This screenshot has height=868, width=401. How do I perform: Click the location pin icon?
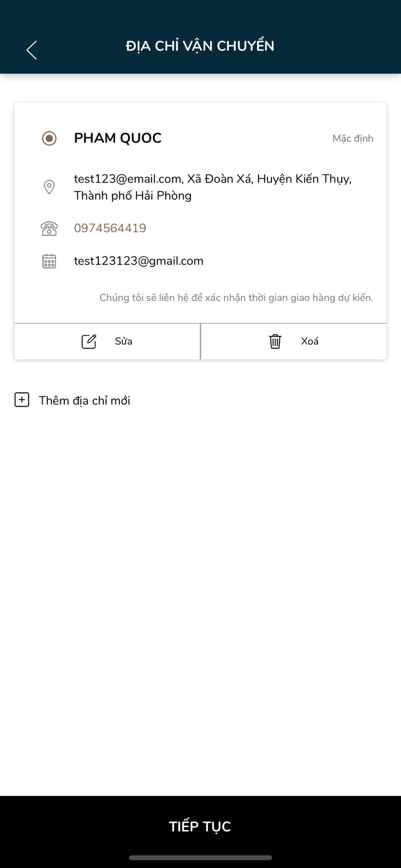[49, 187]
